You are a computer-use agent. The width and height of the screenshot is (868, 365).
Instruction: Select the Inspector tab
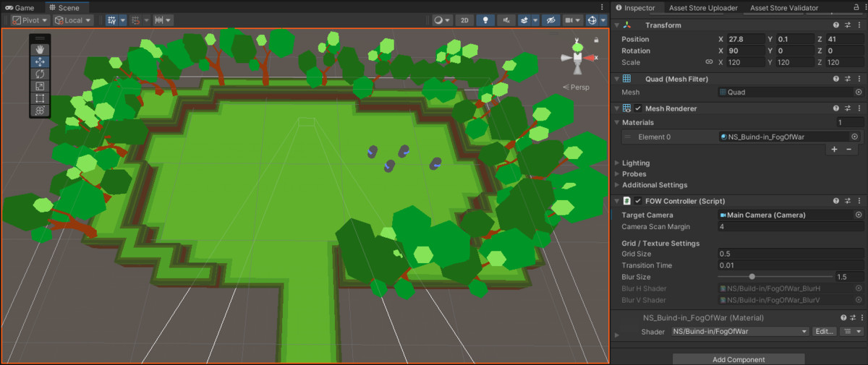tap(634, 7)
